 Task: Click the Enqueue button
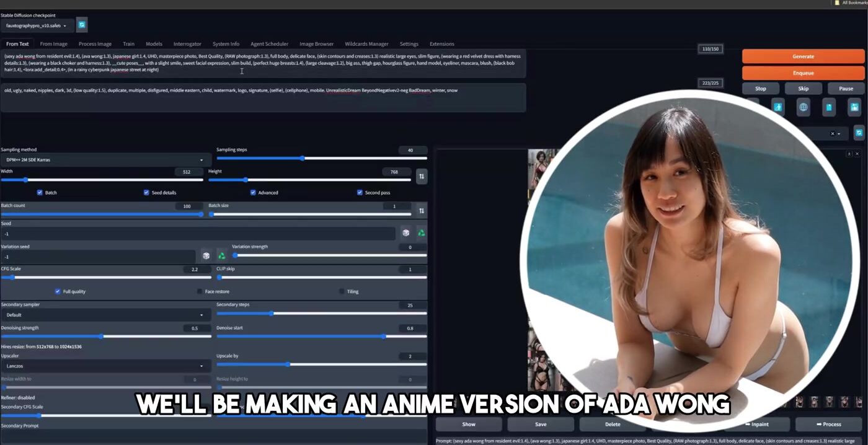click(803, 73)
